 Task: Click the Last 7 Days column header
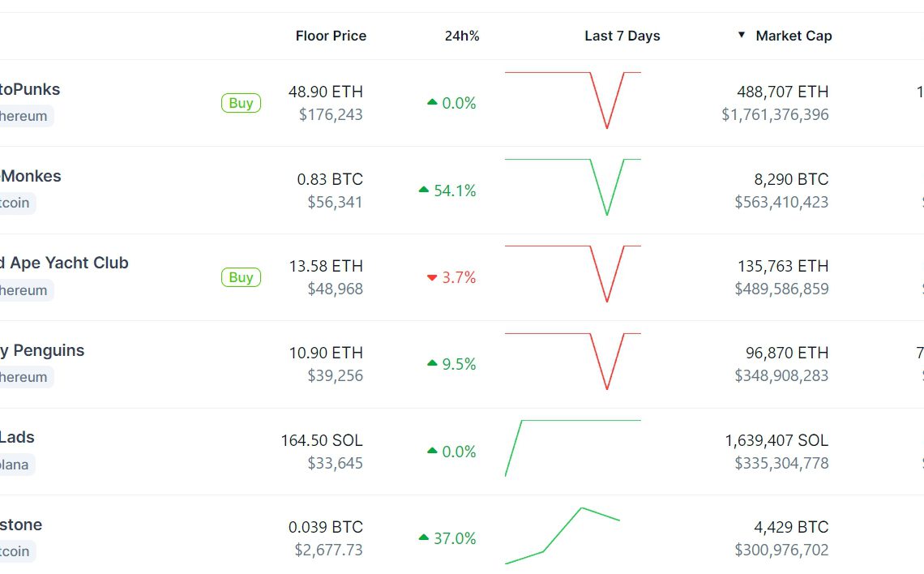point(622,36)
